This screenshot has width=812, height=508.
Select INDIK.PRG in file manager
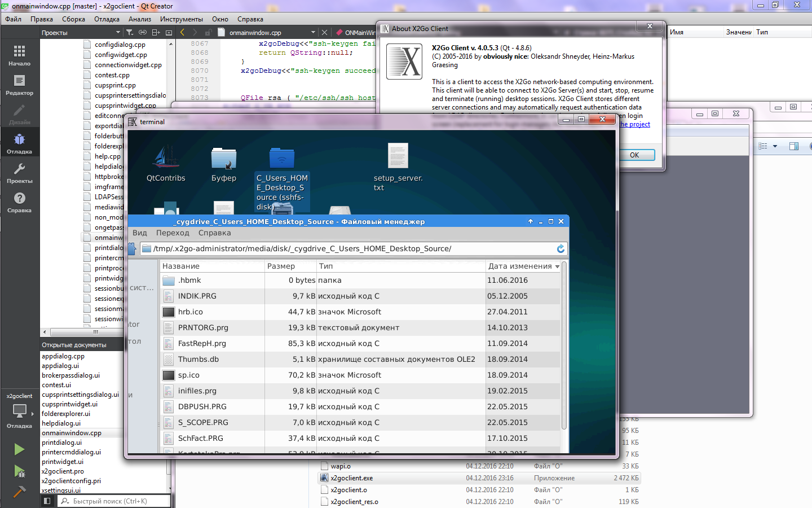[x=360, y=296]
